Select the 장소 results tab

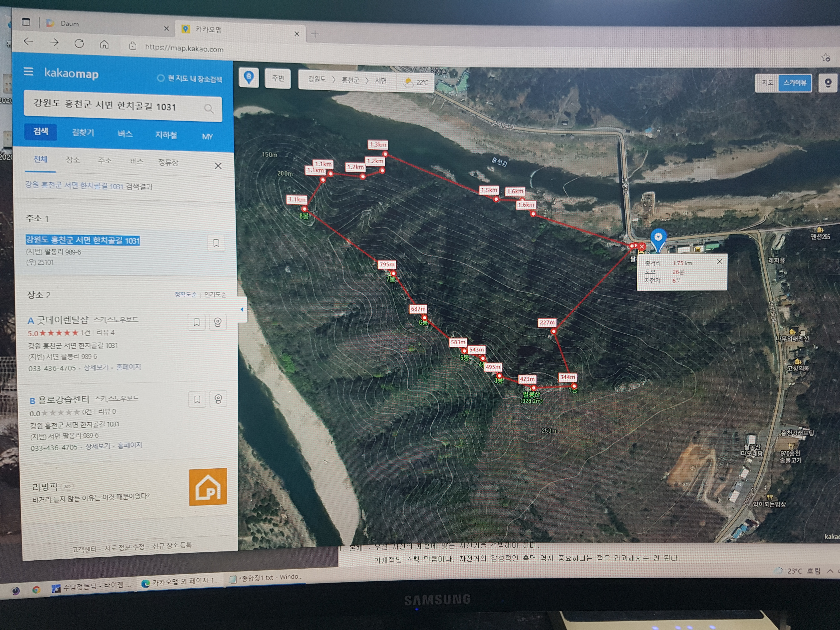[72, 160]
